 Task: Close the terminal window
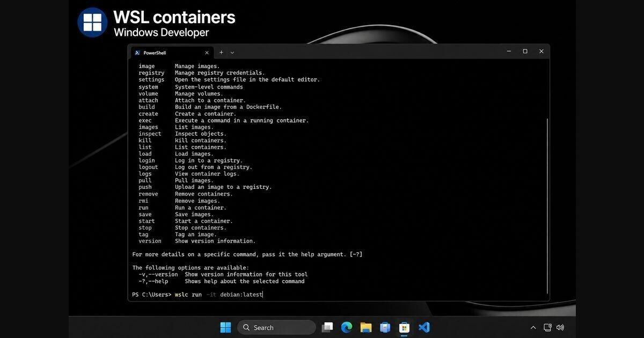tap(541, 52)
